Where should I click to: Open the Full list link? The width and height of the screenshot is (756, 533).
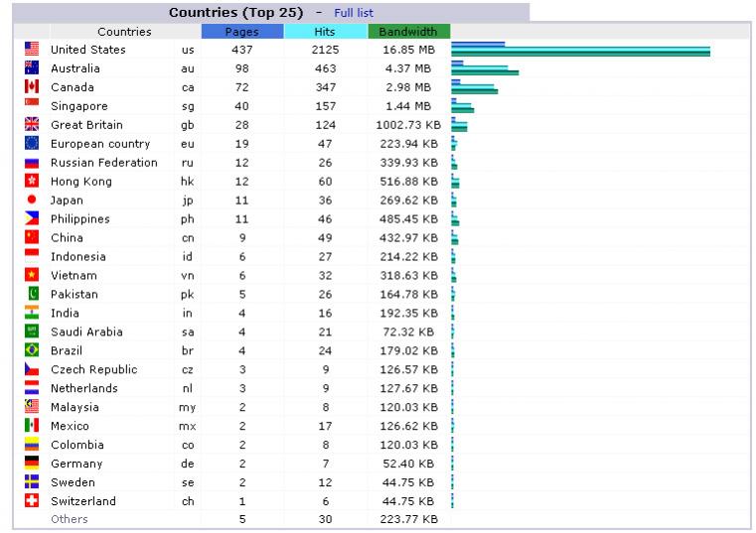coord(354,13)
